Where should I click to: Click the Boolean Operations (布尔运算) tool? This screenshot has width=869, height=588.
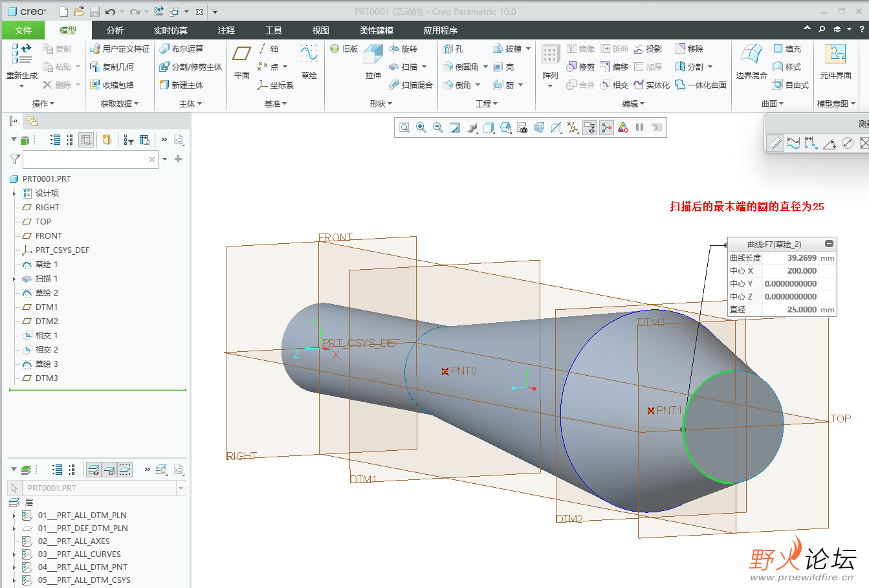point(181,49)
